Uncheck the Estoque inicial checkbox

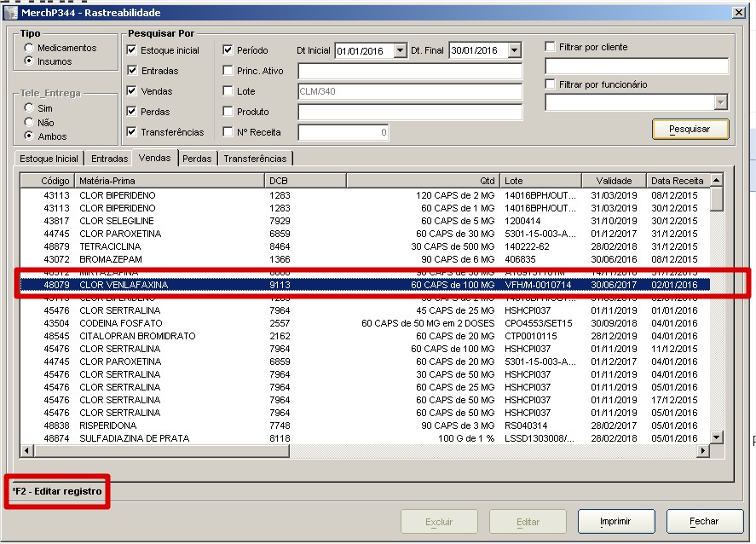tap(131, 50)
